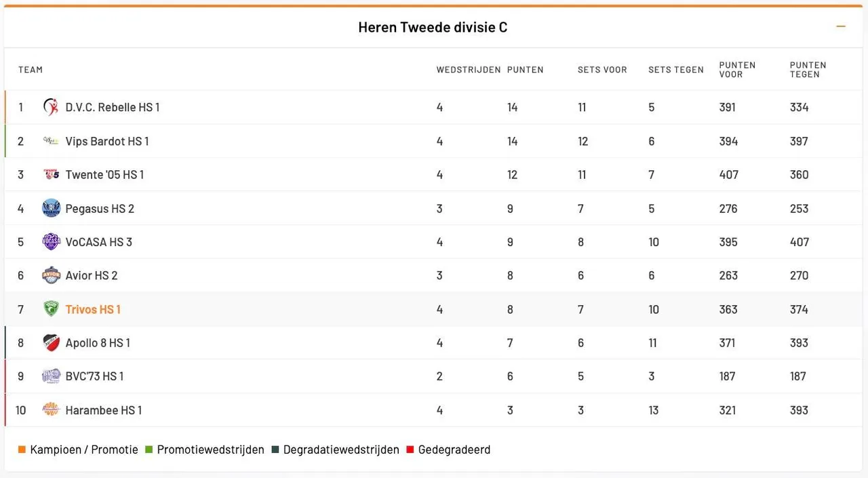Click the orange Kampioen / Promotie legend swatch
The width and height of the screenshot is (868, 478).
pos(22,450)
